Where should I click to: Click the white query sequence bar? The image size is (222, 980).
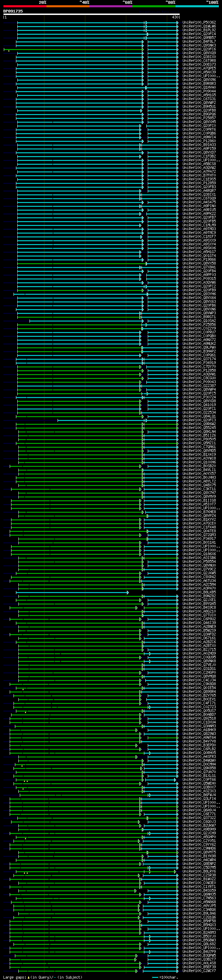[92, 14]
